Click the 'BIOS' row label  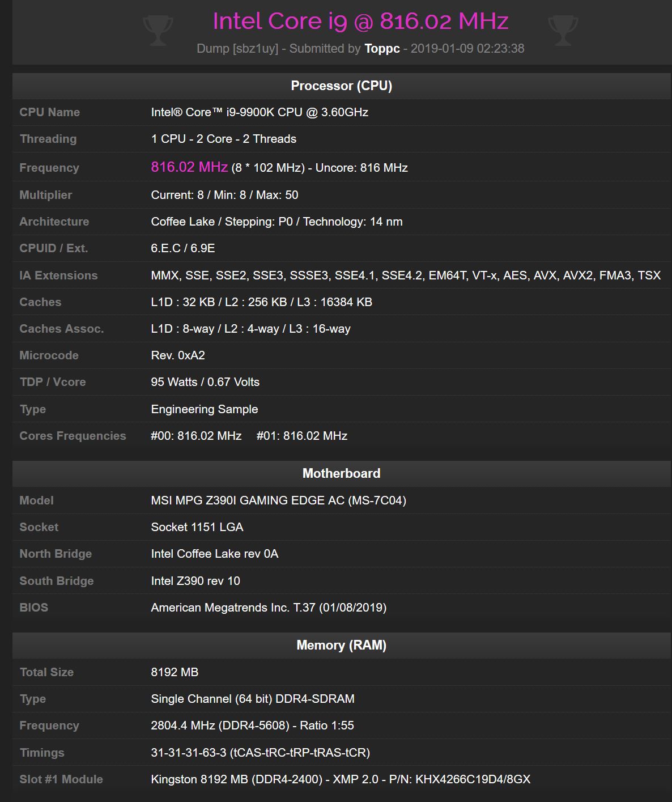tap(34, 608)
